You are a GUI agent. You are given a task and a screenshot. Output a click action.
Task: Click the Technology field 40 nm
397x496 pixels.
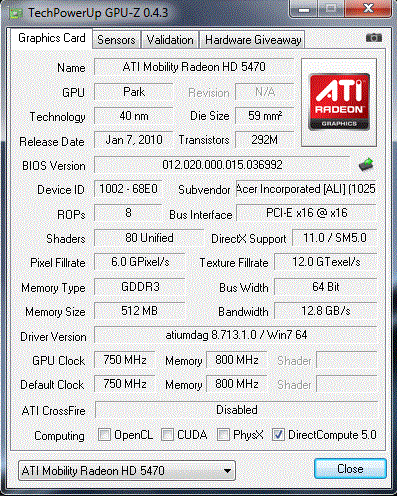tap(134, 116)
